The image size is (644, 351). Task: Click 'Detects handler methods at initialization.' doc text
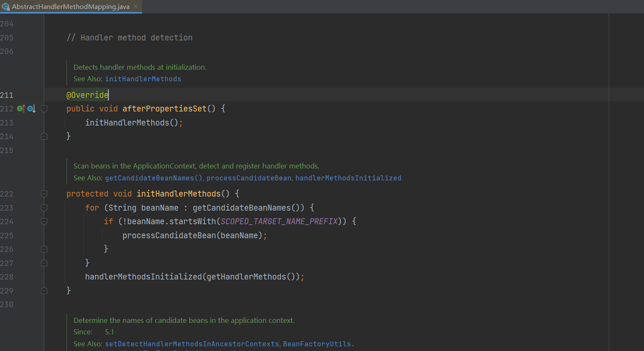pos(140,67)
